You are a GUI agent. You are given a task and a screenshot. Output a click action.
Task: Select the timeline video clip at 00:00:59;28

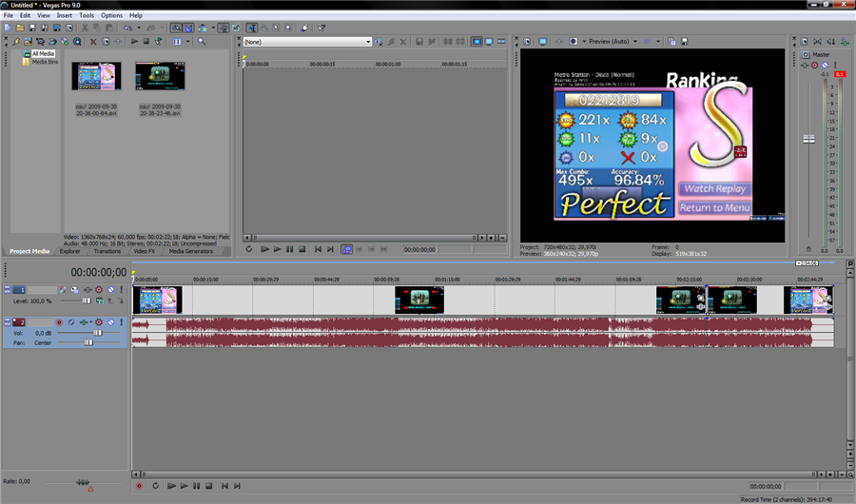point(419,300)
